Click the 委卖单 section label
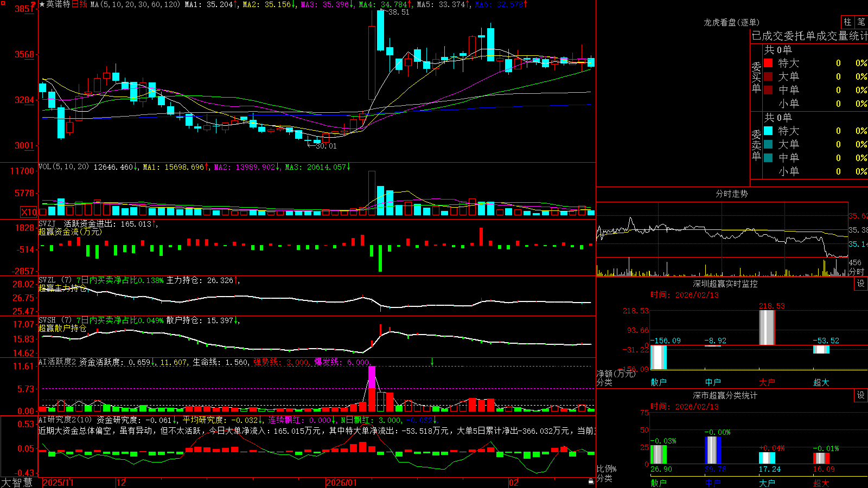868x488 pixels. 756,145
